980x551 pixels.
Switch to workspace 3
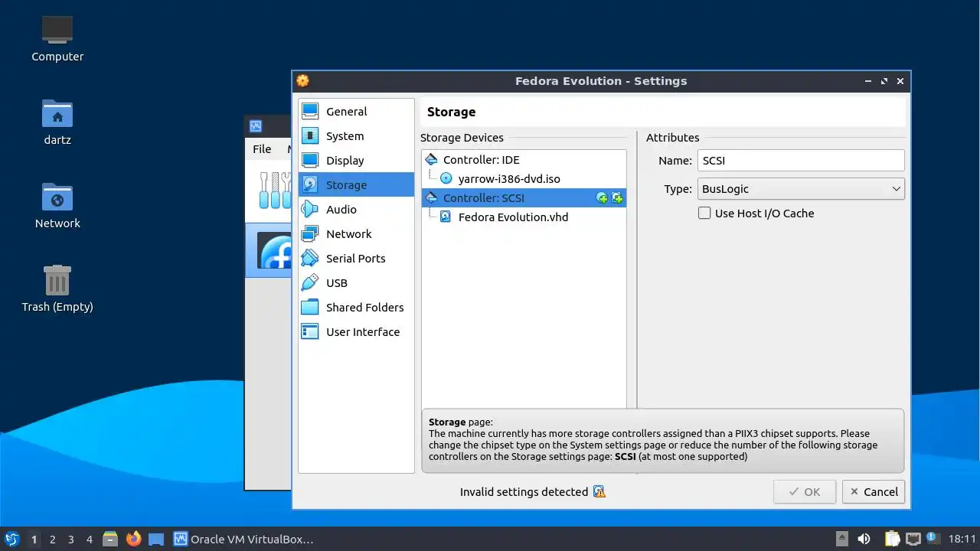[x=70, y=540]
